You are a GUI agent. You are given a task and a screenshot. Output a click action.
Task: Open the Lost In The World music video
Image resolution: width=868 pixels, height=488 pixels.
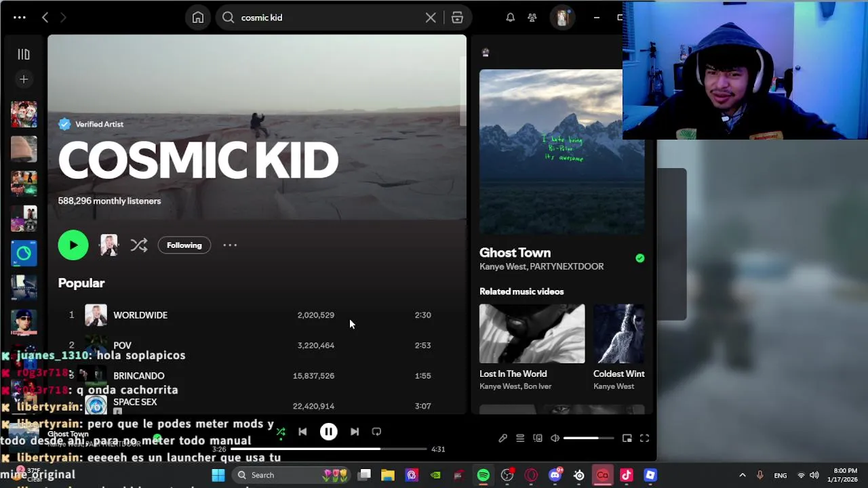[x=532, y=333]
